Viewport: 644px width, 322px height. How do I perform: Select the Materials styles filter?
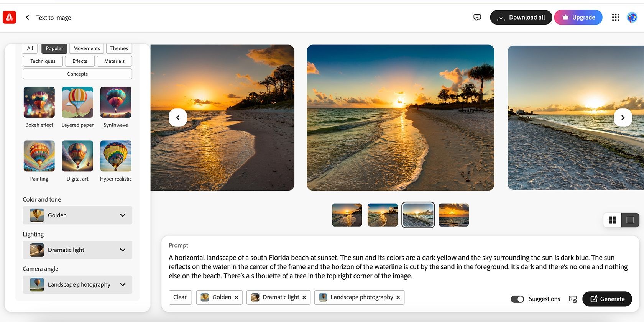114,61
